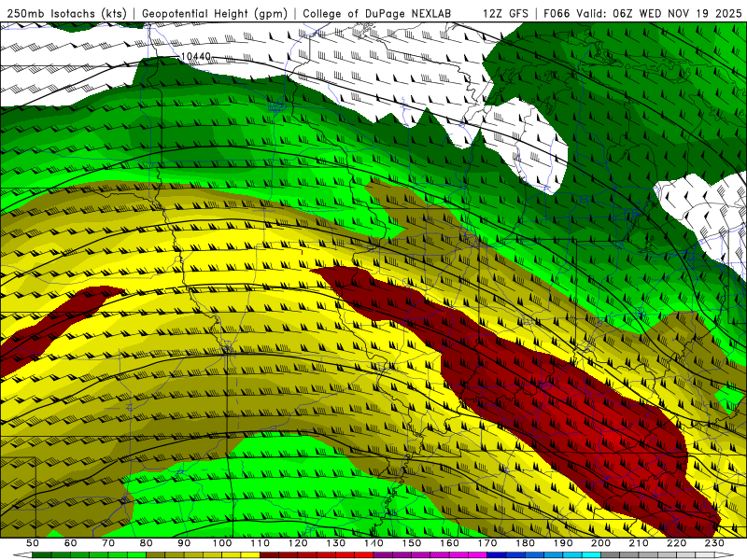The width and height of the screenshot is (747, 560).
Task: Click the '150' value on the color scale
Action: pyautogui.click(x=412, y=543)
